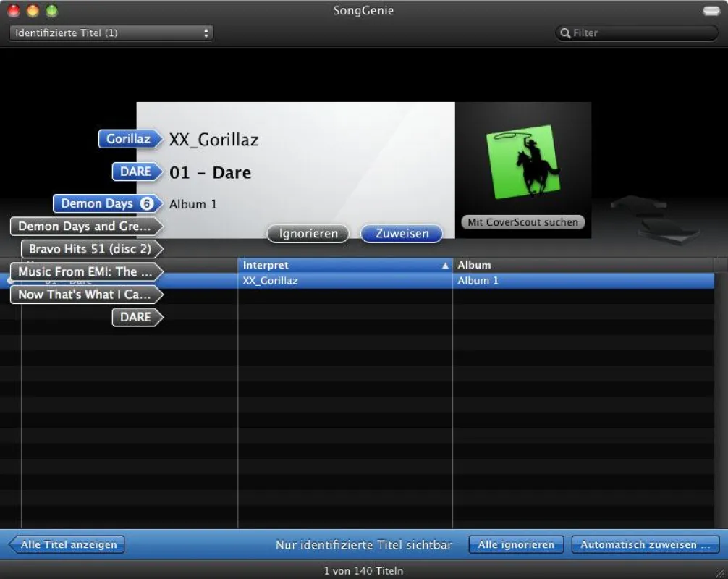Click the XX_Gorillaz artist text

[x=214, y=140]
